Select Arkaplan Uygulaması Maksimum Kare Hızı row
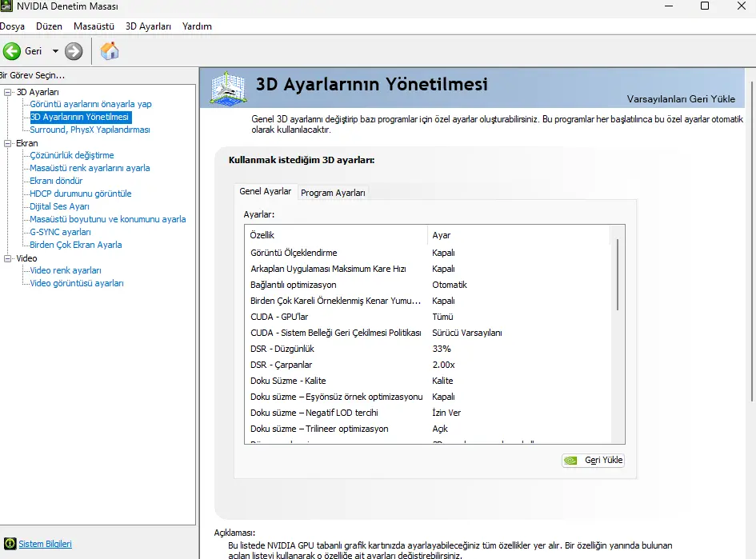 (429, 269)
